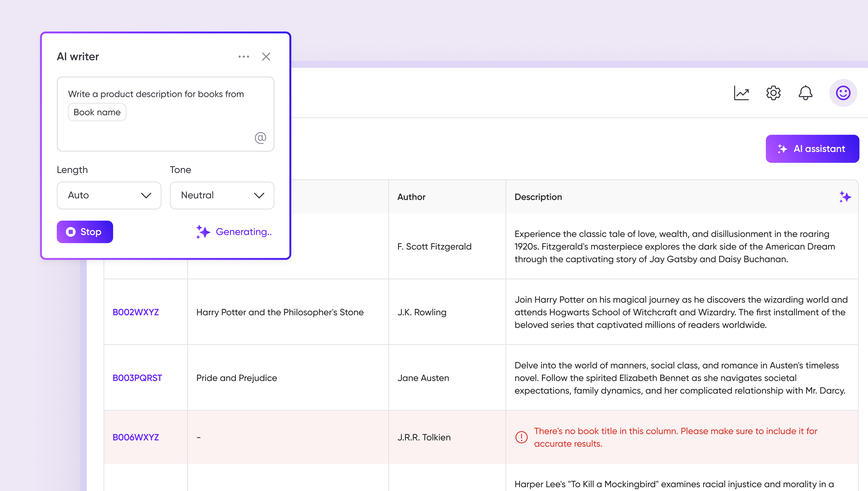Click into the prompt text field

[x=165, y=114]
